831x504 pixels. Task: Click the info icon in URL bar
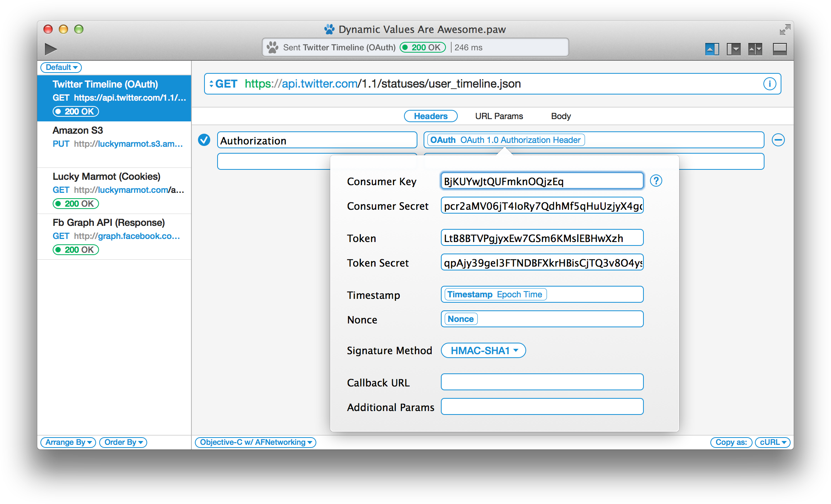pos(770,84)
